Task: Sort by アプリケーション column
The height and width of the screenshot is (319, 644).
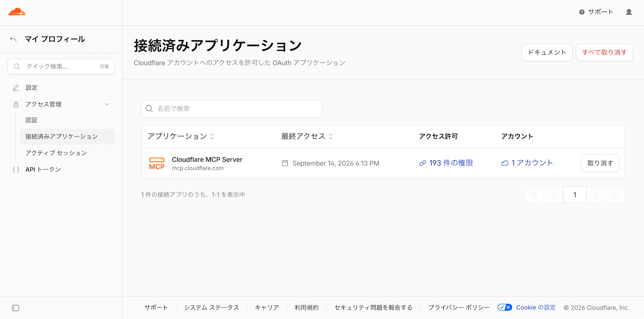Action: [181, 136]
